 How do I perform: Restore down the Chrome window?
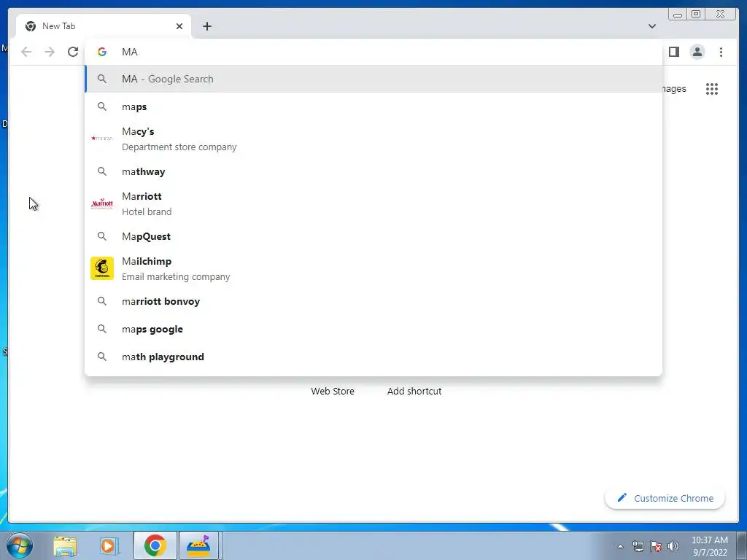point(695,15)
